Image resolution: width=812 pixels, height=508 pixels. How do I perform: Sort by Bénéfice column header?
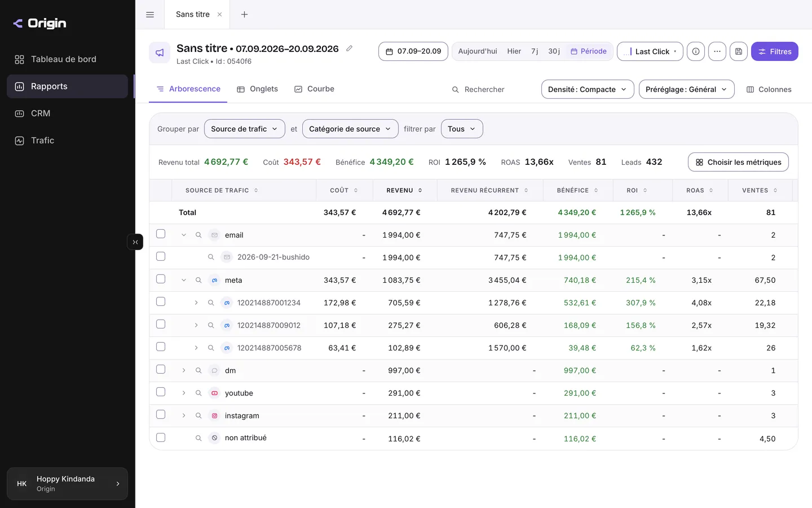[x=577, y=190]
